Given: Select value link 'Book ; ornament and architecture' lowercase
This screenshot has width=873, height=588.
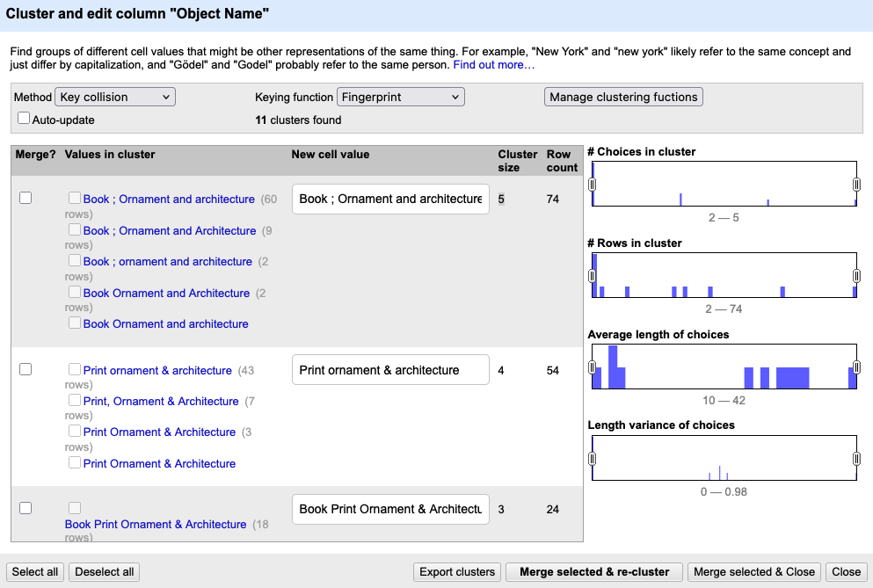Looking at the screenshot, I should [168, 261].
